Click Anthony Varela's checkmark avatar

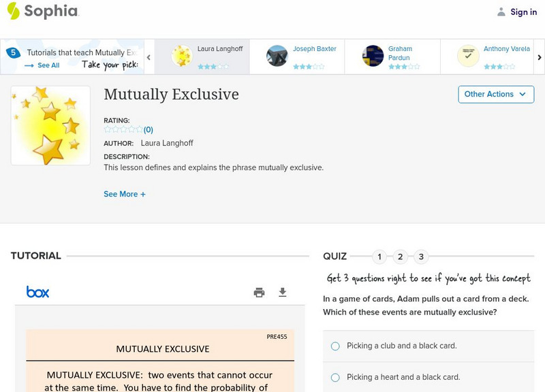pyautogui.click(x=468, y=54)
